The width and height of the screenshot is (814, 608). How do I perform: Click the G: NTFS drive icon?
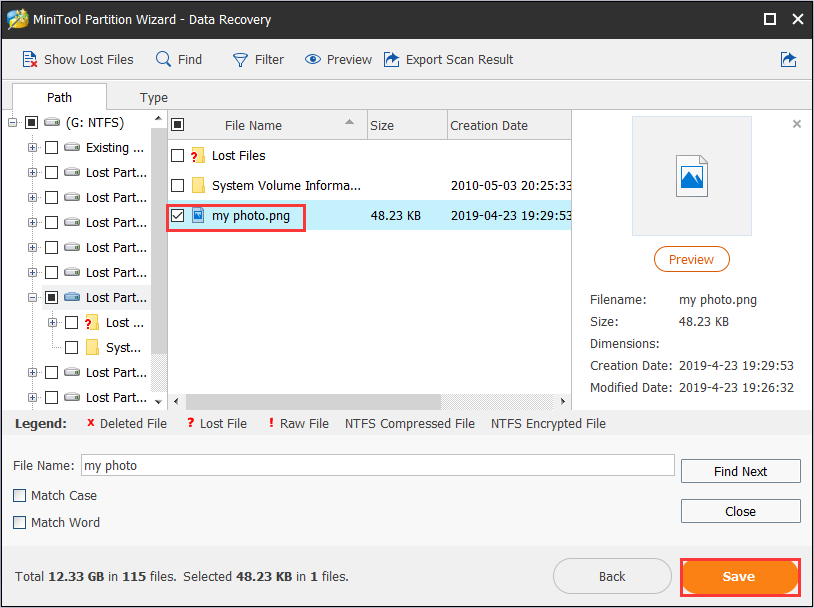[x=52, y=123]
